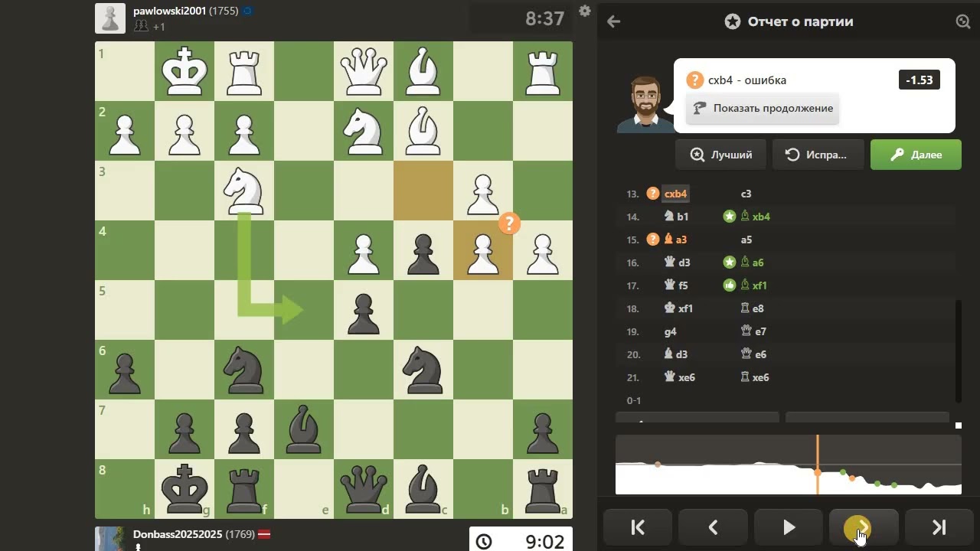The height and width of the screenshot is (551, 980).
Task: Click the player name Donbass20252025
Action: click(178, 534)
